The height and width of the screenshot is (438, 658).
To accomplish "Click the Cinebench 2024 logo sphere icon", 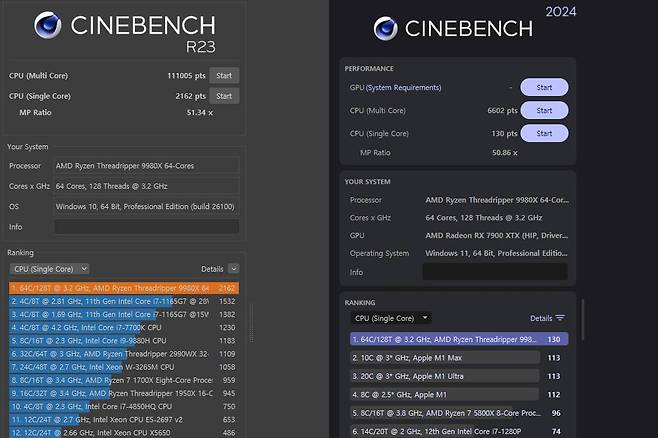I will tap(385, 29).
